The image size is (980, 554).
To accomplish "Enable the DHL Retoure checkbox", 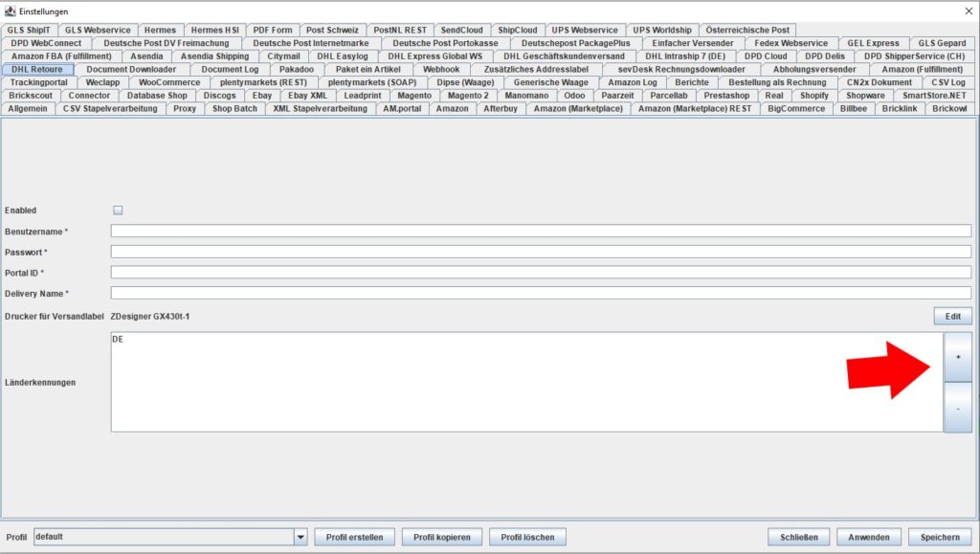I will pos(118,211).
